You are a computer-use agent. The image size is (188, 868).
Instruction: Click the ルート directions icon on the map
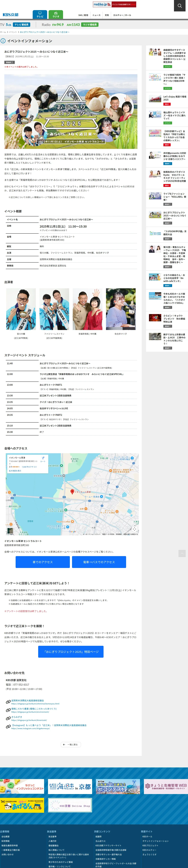click(x=43, y=459)
